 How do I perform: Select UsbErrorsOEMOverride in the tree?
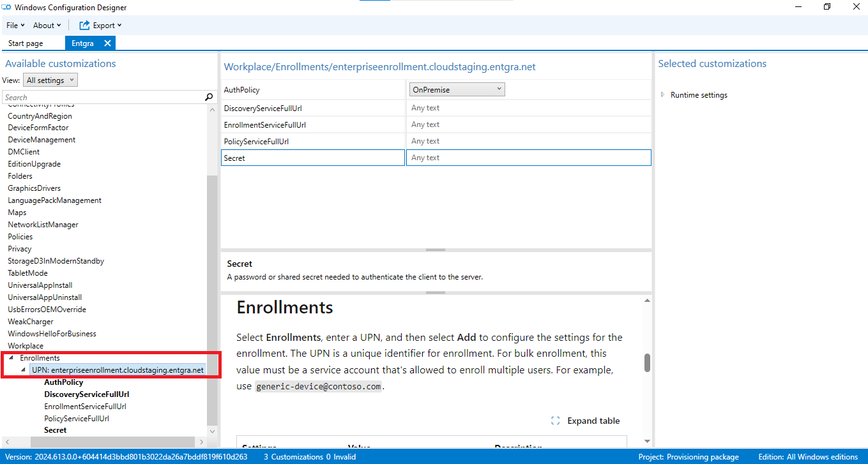point(47,310)
